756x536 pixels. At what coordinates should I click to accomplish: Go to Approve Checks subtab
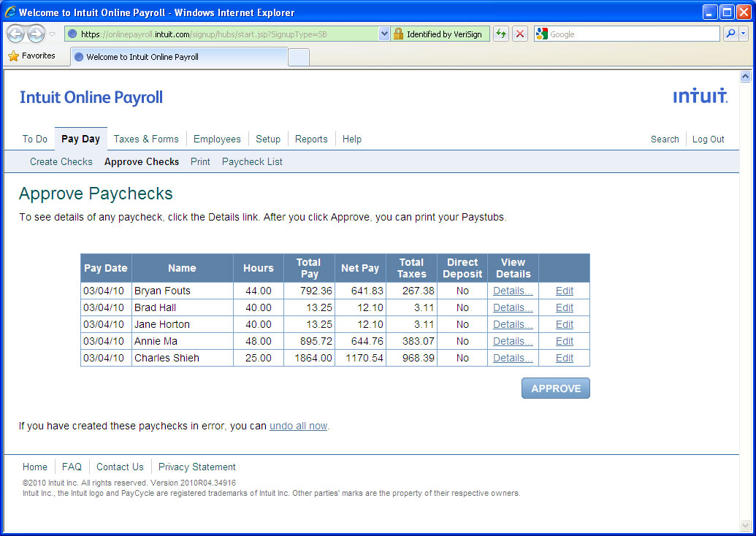point(142,161)
